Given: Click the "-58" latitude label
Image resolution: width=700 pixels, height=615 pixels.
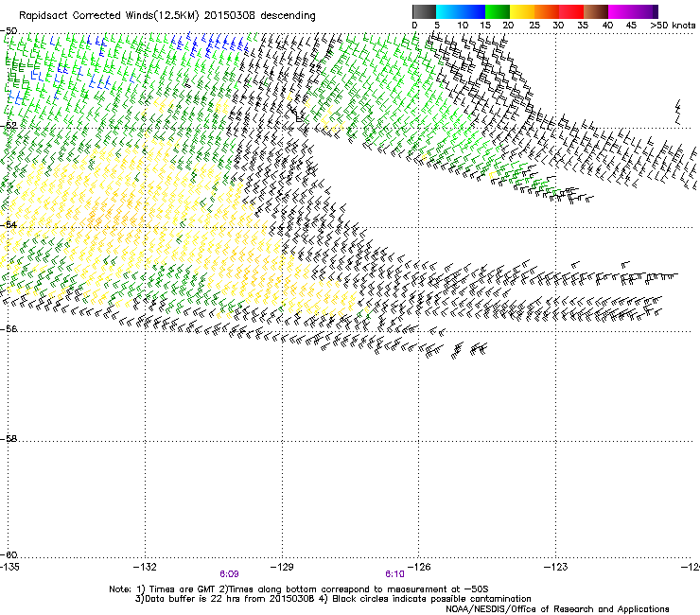Looking at the screenshot, I should pyautogui.click(x=9, y=439).
